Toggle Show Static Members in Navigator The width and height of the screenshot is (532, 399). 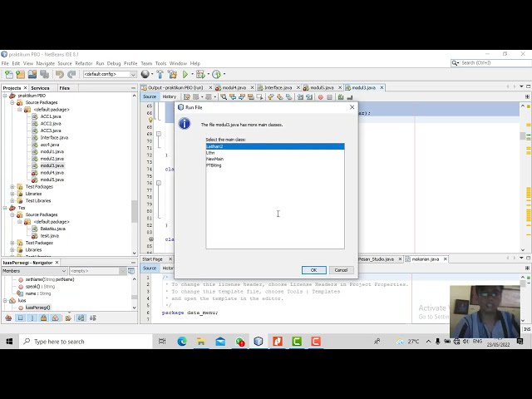click(32, 318)
